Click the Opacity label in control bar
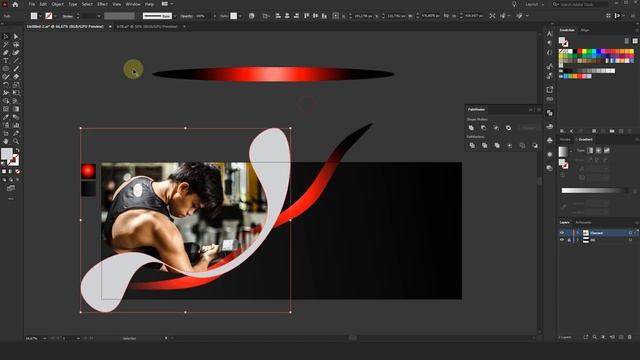 point(187,16)
